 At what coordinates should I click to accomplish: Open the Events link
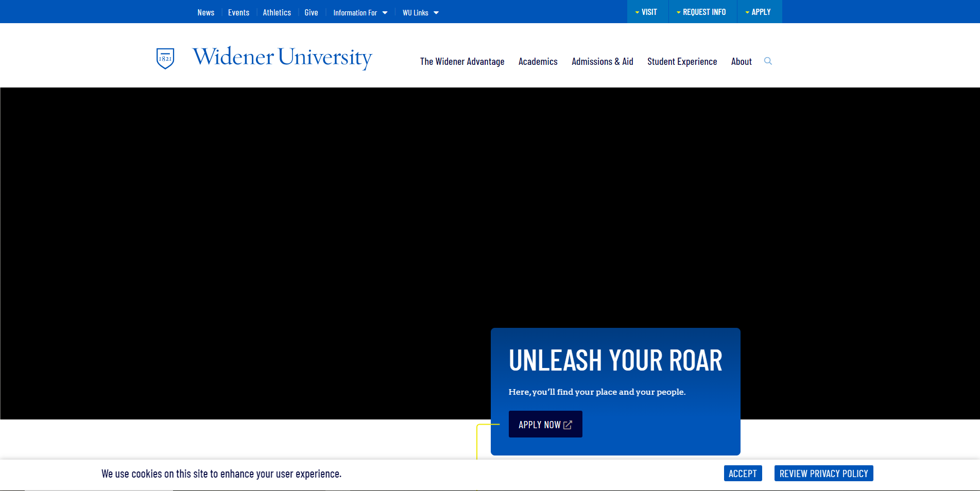click(238, 12)
